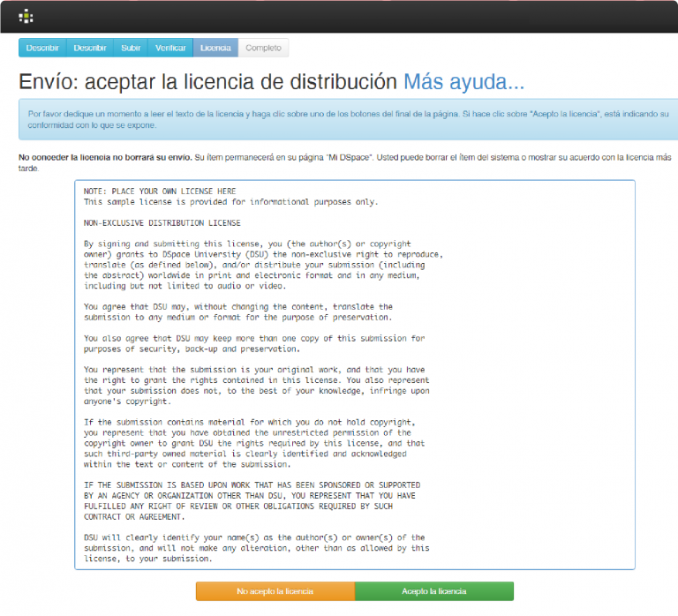The image size is (678, 616).
Task: Click the bold 'No conceder la licencia' warning text
Action: click(104, 156)
